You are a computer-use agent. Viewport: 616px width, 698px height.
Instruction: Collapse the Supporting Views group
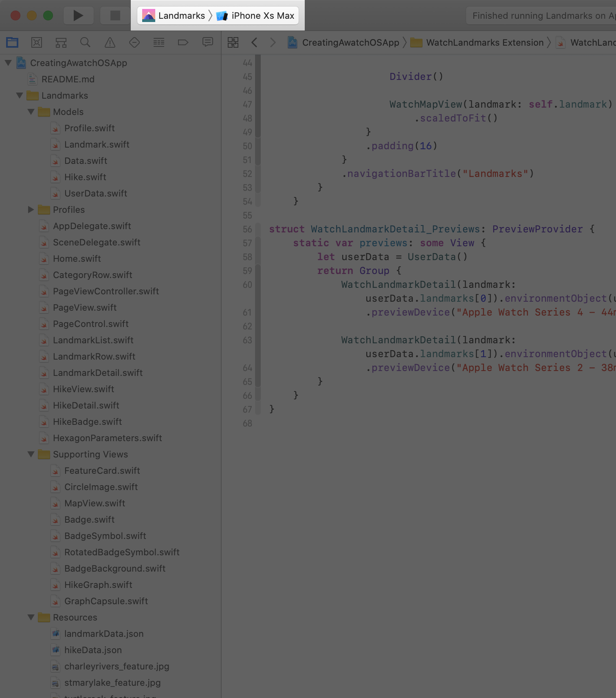31,454
